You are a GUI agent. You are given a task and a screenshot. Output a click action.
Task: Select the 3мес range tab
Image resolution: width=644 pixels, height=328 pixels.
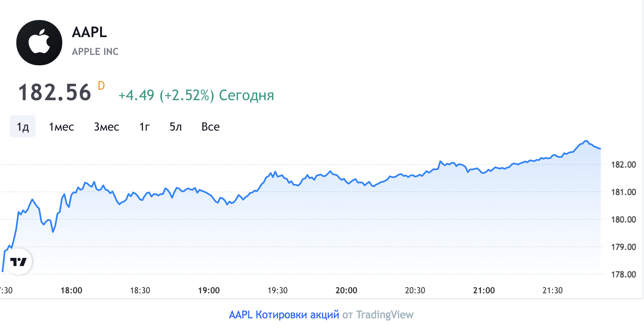click(106, 127)
